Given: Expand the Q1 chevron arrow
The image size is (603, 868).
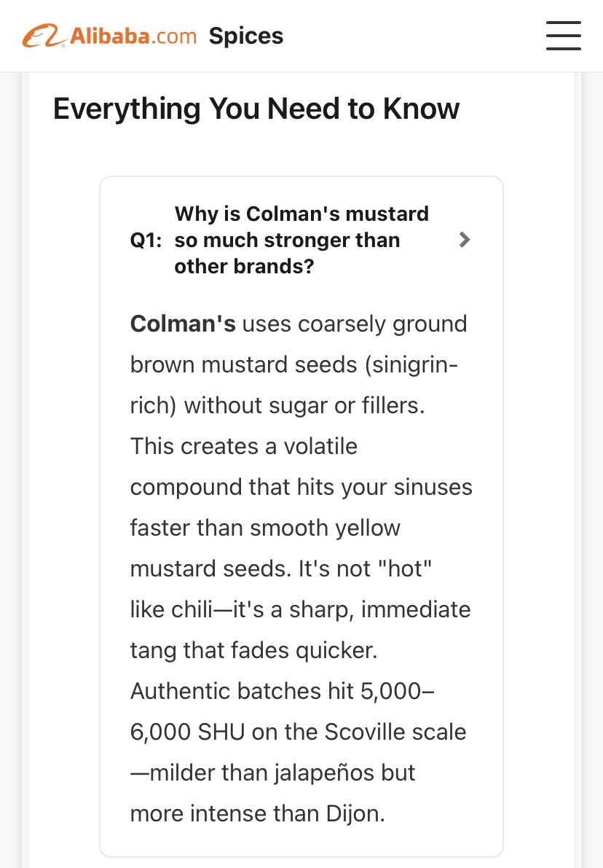Looking at the screenshot, I should [x=465, y=240].
